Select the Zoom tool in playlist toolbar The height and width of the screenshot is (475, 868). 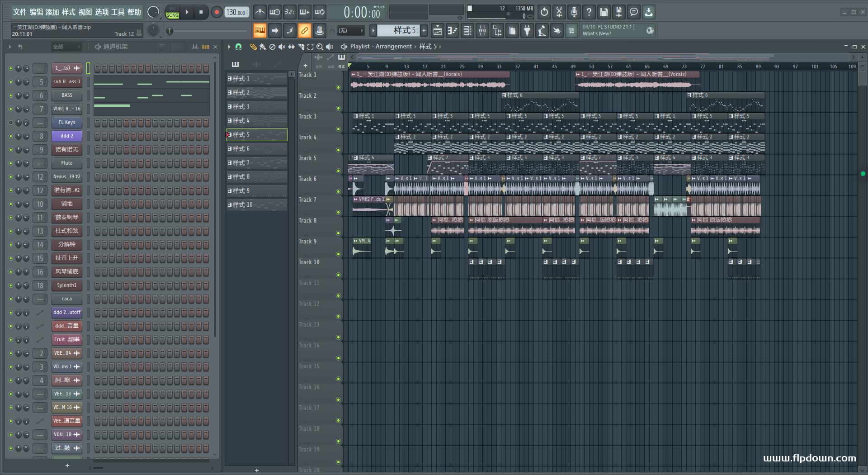point(320,47)
